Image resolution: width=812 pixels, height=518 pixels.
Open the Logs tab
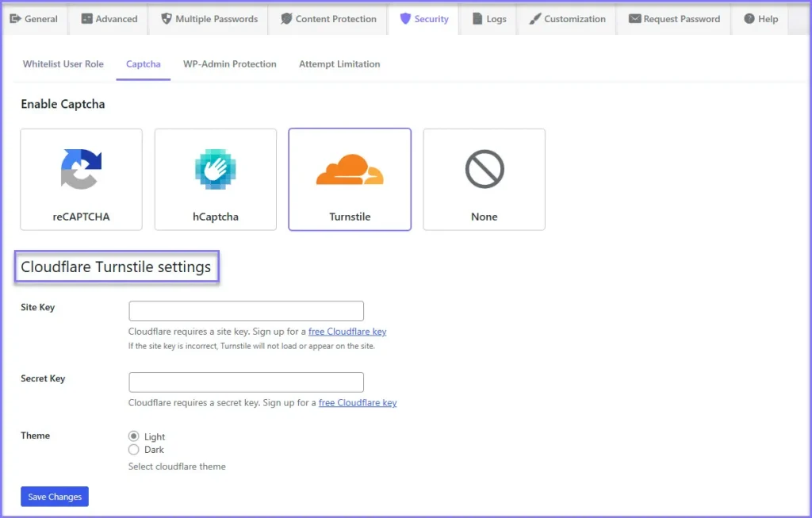(x=488, y=19)
